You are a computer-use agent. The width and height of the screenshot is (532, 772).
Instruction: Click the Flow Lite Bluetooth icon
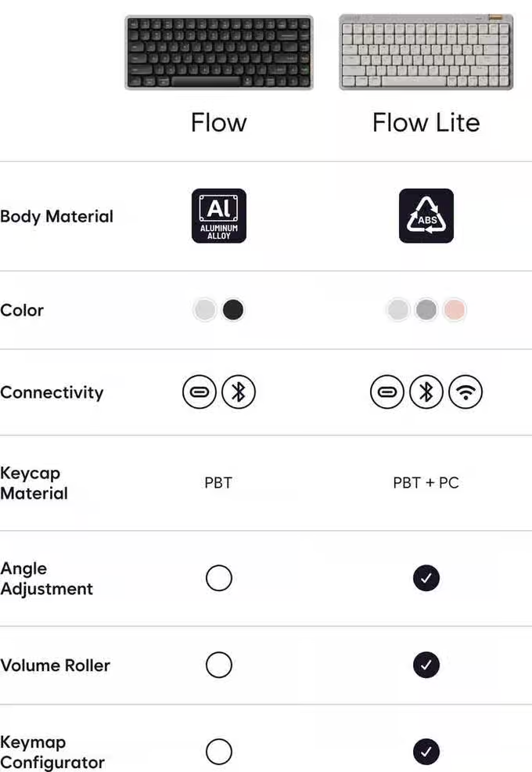pyautogui.click(x=426, y=392)
